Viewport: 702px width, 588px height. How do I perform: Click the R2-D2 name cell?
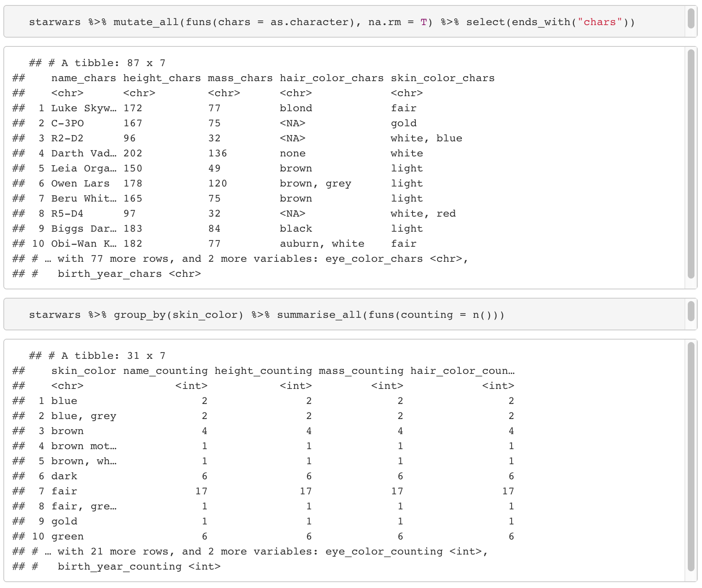pos(67,138)
